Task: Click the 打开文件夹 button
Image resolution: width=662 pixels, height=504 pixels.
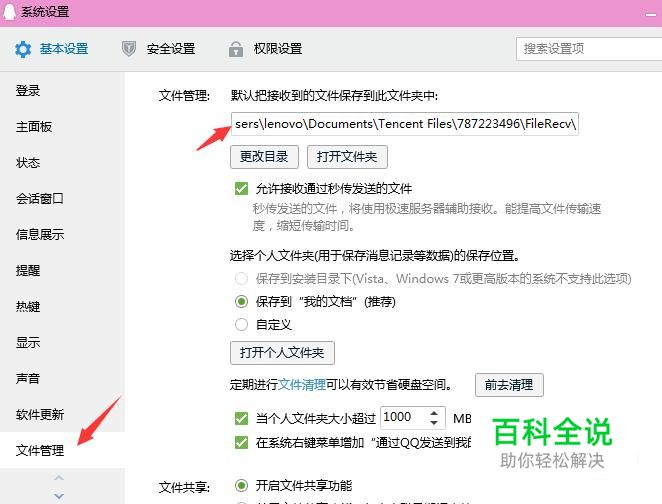Action: coord(347,157)
